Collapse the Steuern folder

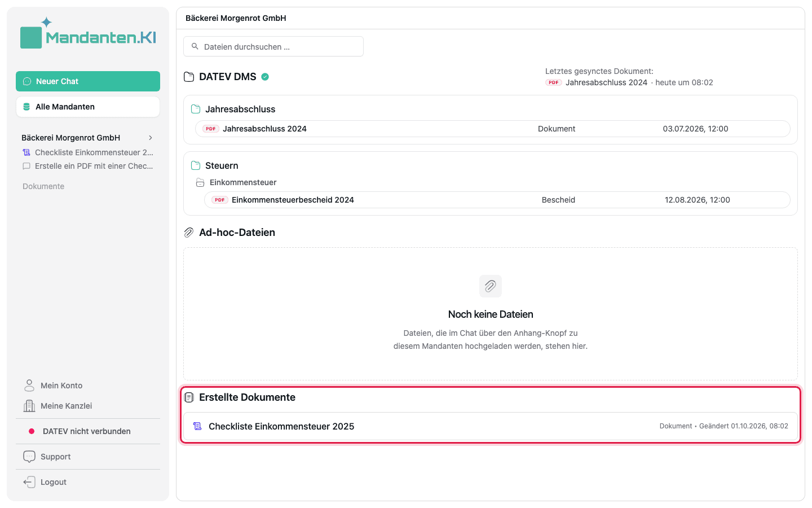point(222,165)
